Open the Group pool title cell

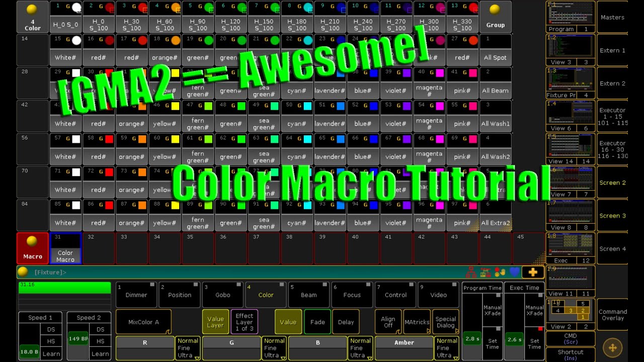point(495,17)
